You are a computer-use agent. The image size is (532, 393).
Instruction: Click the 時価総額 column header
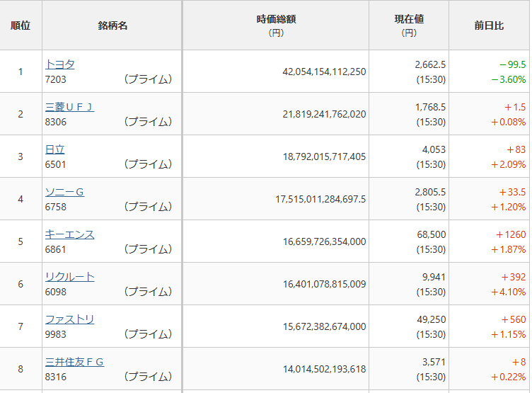(x=276, y=20)
